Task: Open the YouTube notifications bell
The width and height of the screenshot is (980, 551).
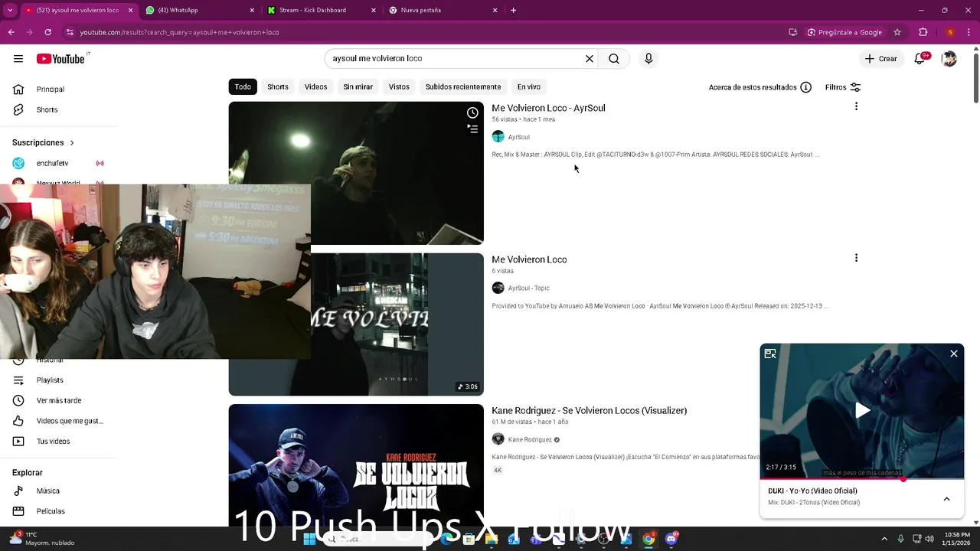Action: coord(920,59)
